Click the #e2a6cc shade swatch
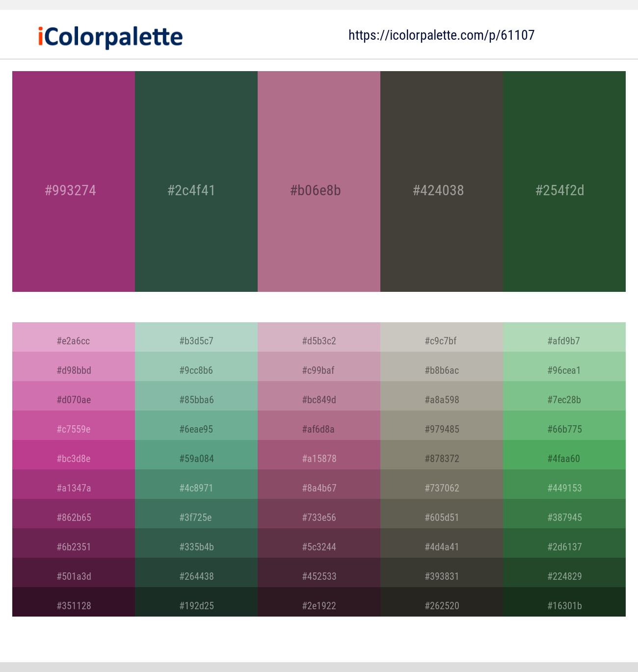This screenshot has width=638, height=672. 74,340
